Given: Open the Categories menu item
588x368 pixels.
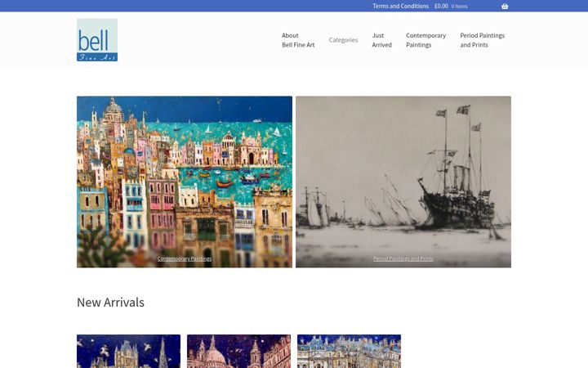Looking at the screenshot, I should tap(343, 40).
